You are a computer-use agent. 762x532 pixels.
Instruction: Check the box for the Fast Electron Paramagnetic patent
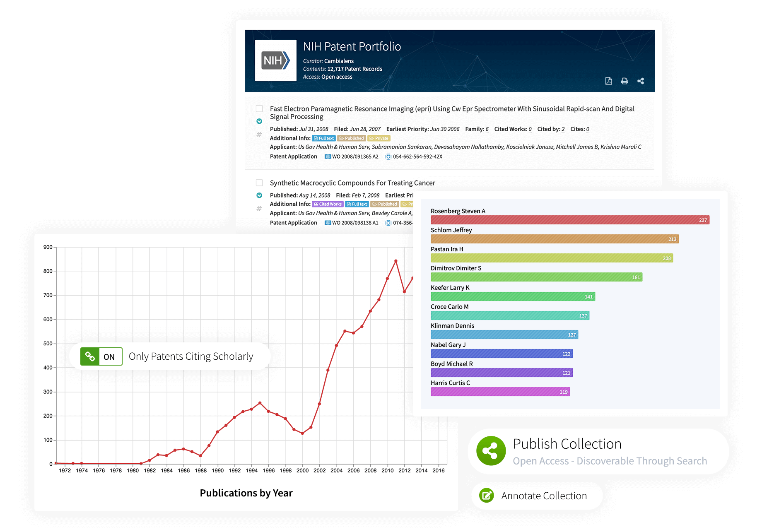click(x=259, y=109)
